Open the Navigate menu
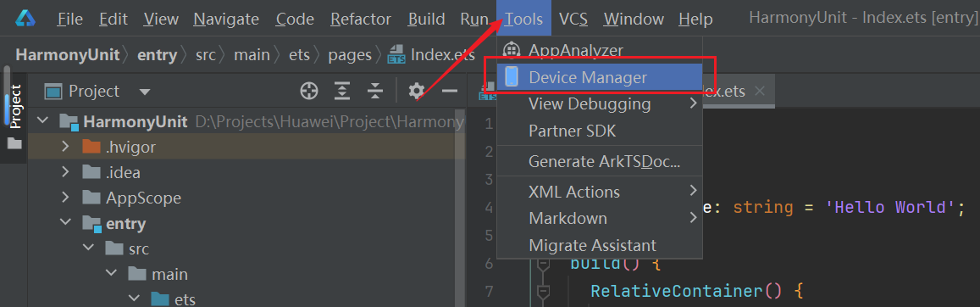 click(x=226, y=20)
